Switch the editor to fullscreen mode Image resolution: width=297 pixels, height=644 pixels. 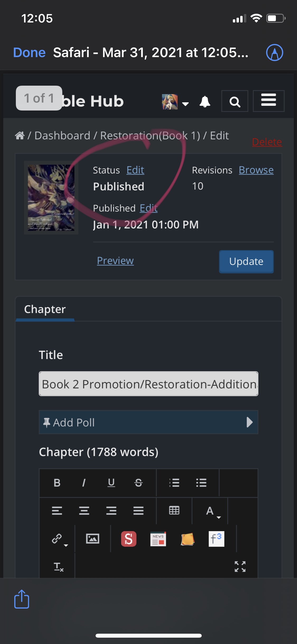point(240,567)
